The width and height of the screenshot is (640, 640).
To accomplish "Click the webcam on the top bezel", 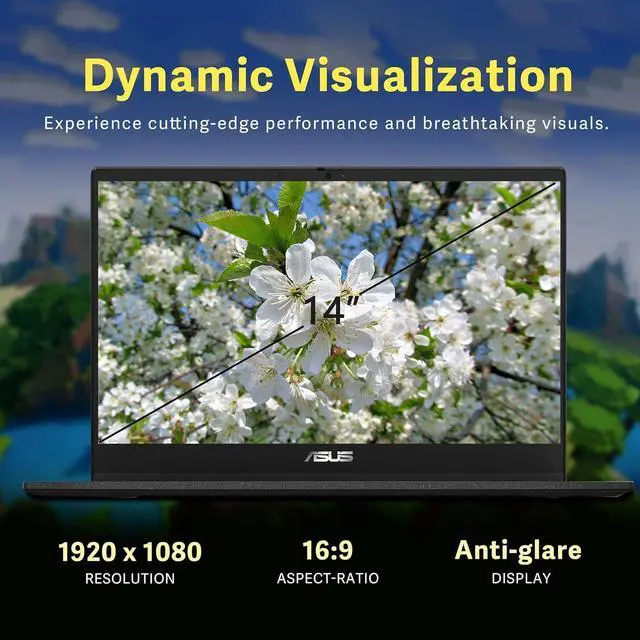I will click(x=328, y=174).
